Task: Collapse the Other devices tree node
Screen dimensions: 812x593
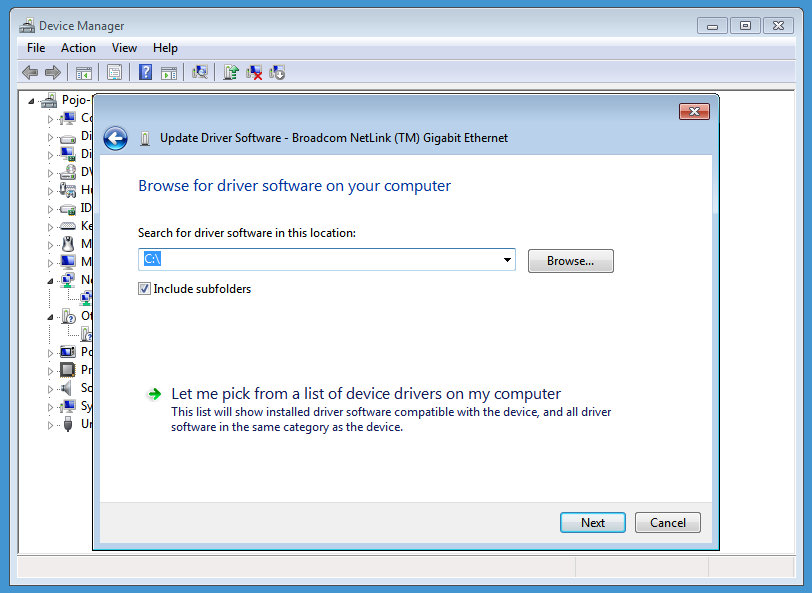Action: pos(50,317)
